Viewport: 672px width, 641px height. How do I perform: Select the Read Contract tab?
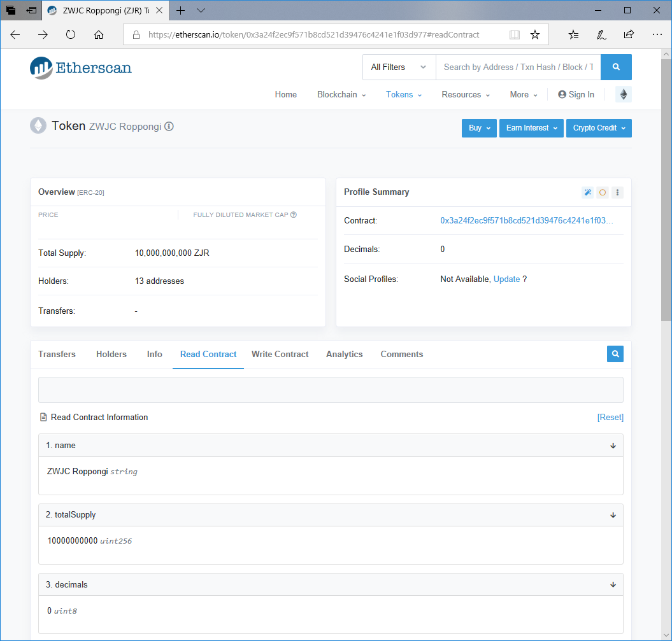(208, 354)
